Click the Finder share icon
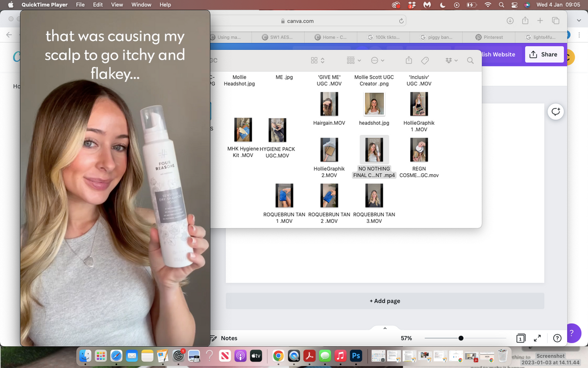This screenshot has height=368, width=588. point(409,60)
